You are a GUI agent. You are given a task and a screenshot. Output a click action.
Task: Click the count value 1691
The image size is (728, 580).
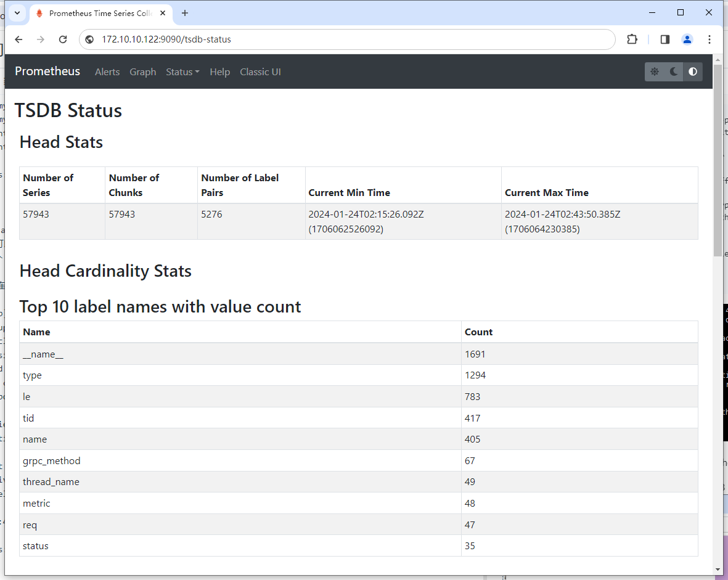475,354
